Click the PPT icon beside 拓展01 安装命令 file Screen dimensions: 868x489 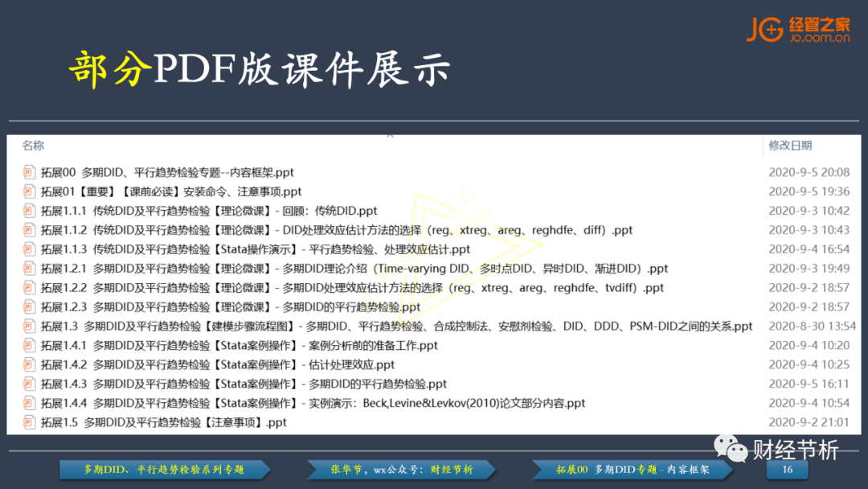[30, 191]
